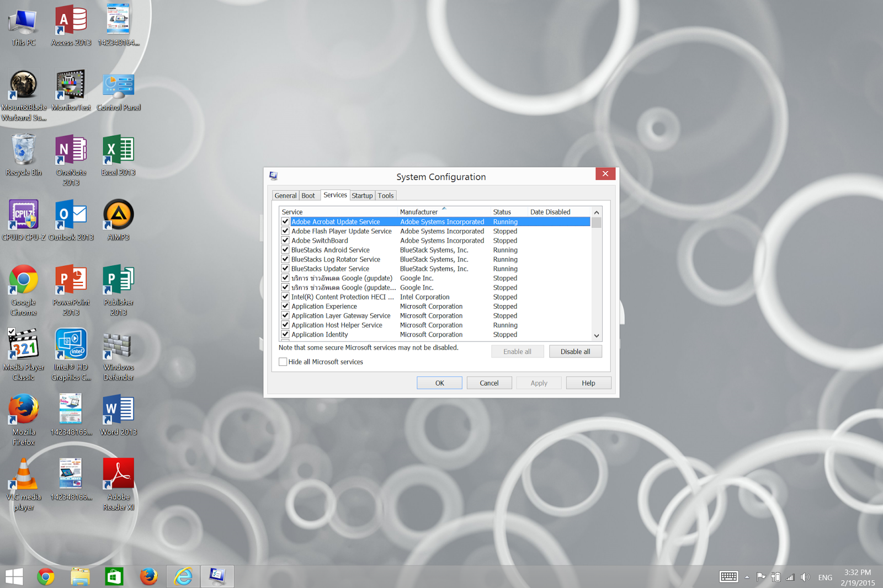
Task: Uncheck Adobe Acrobat Update Service
Action: pos(285,222)
